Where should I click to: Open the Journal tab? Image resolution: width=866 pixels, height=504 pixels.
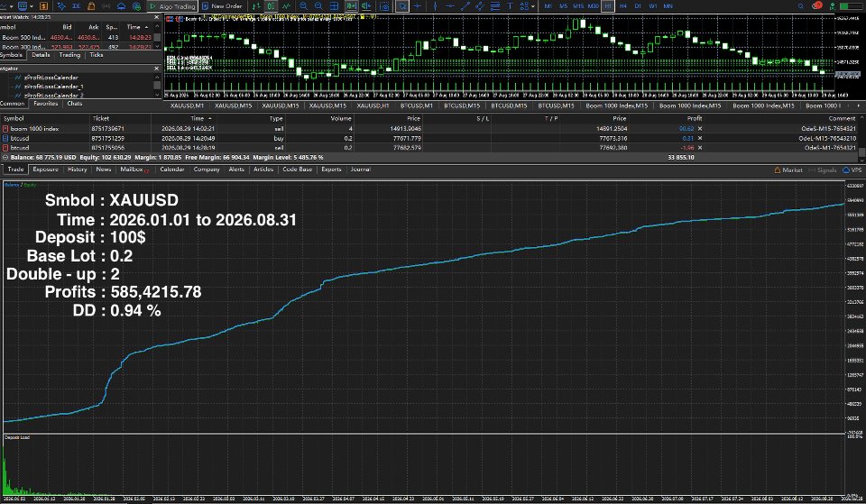tap(360, 170)
